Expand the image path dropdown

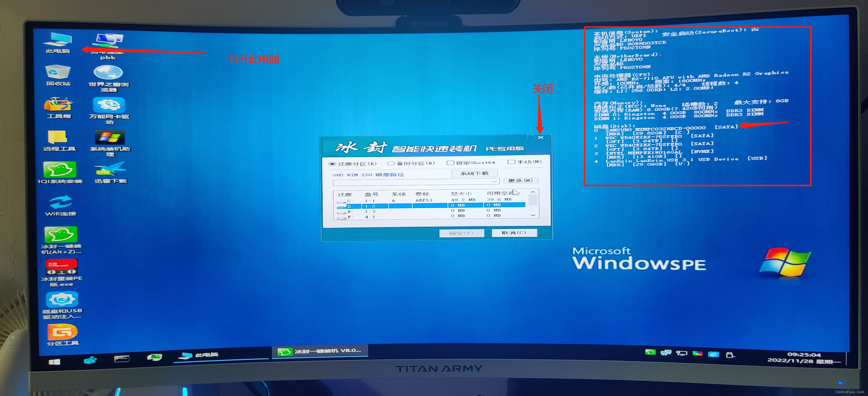[x=494, y=182]
